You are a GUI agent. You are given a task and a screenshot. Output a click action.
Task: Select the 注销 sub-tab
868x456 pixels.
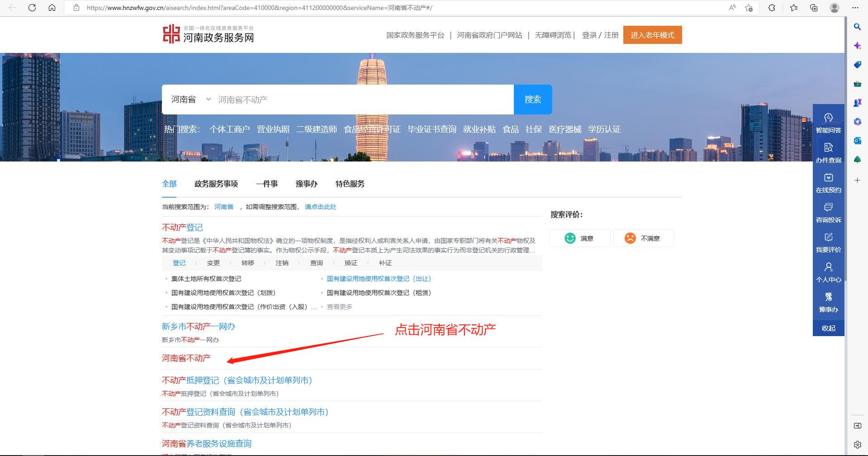click(282, 263)
